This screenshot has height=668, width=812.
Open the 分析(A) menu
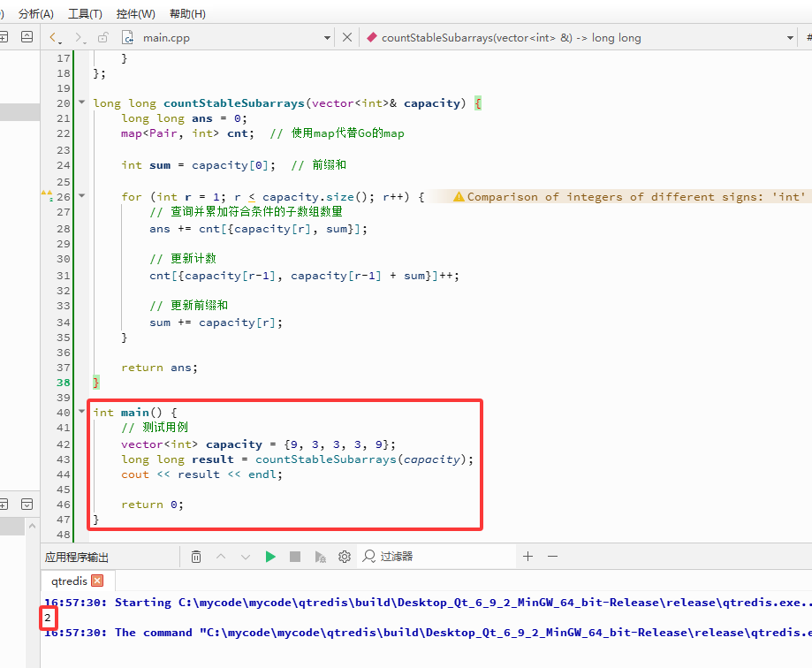(35, 14)
